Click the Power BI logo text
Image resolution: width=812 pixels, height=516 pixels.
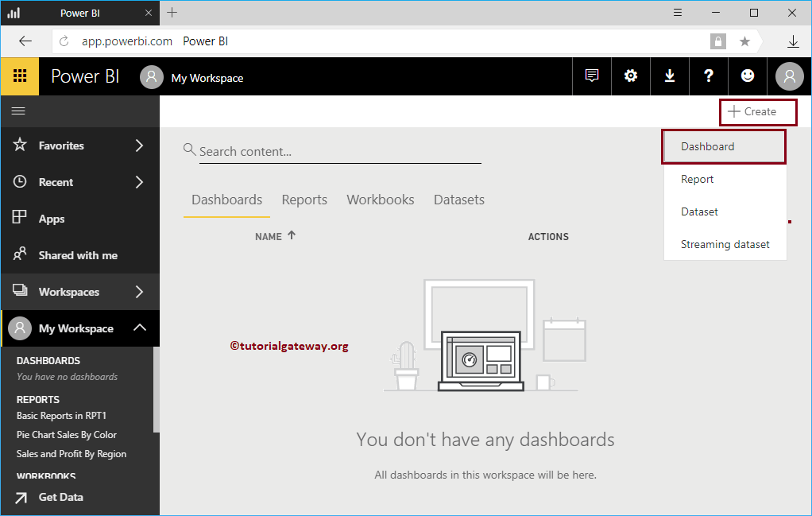[x=86, y=76]
